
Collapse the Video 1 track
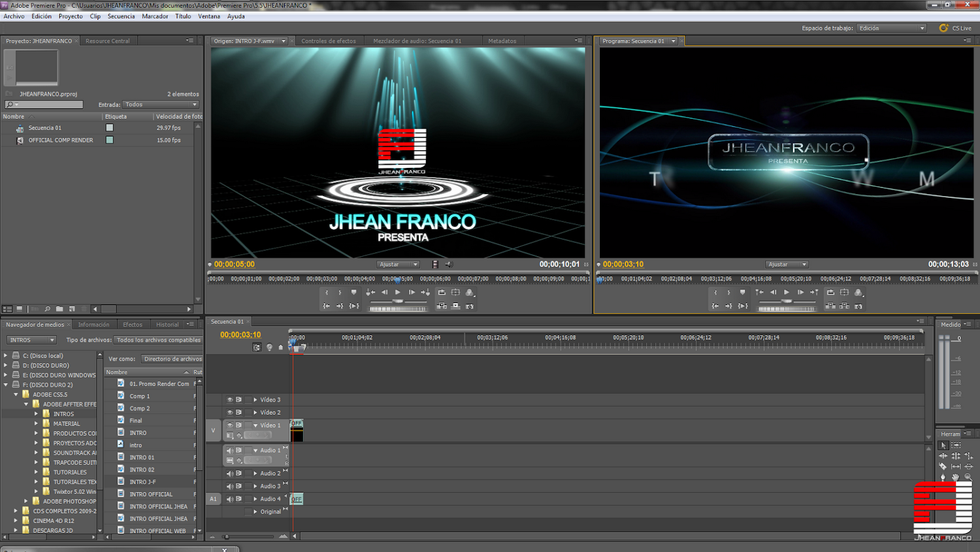tap(255, 425)
